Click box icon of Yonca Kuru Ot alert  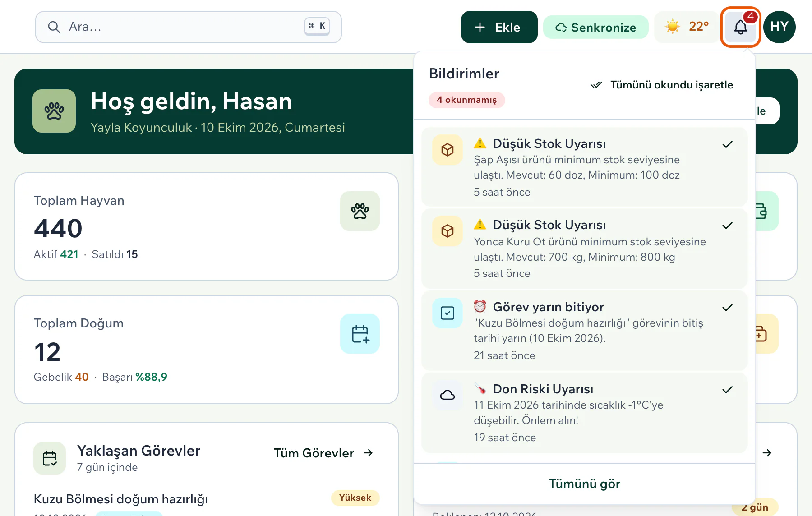tap(448, 231)
